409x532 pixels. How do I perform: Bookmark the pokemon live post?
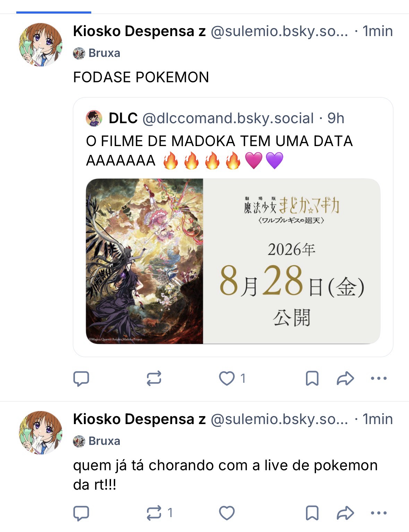[312, 513]
